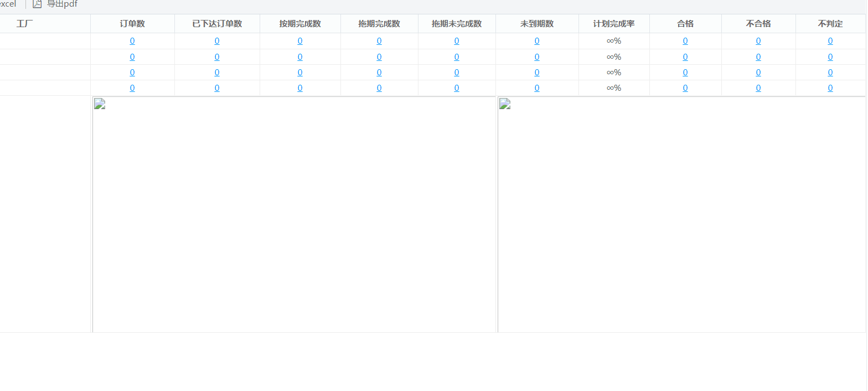Click the PDF export icon

click(37, 4)
